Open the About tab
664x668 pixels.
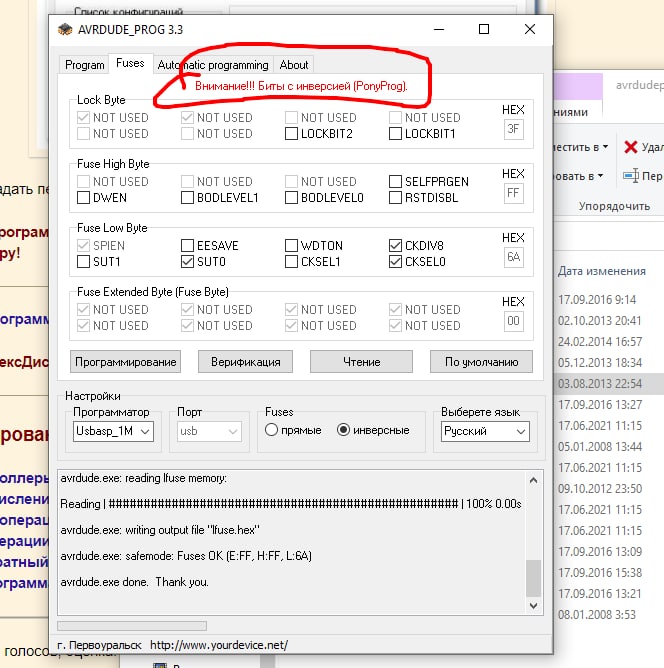pos(294,65)
